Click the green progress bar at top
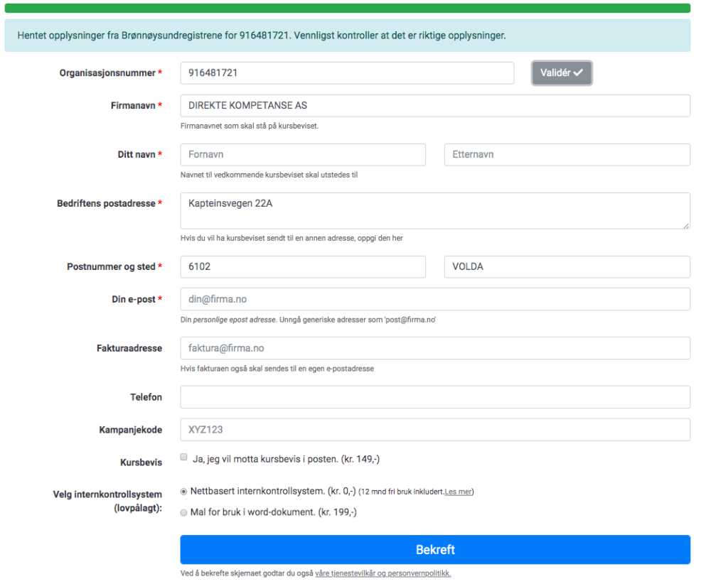The height and width of the screenshot is (584, 728). [x=347, y=8]
